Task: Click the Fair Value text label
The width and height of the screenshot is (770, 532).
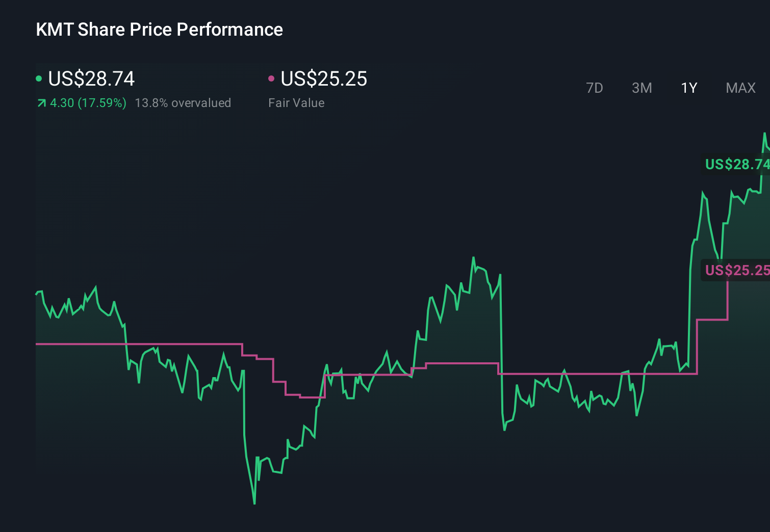Action: pyautogui.click(x=296, y=103)
